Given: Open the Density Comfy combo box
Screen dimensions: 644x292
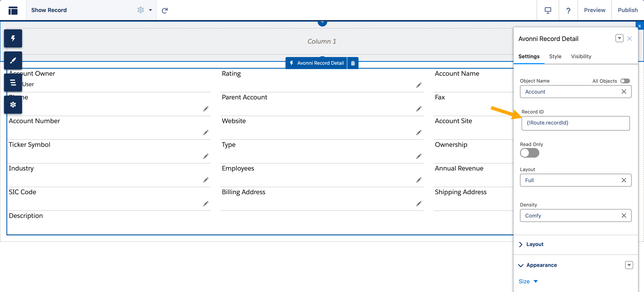Looking at the screenshot, I should coord(570,215).
